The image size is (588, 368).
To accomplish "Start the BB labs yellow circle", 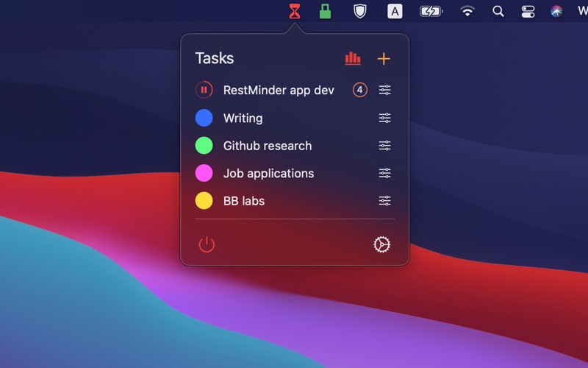I will (x=204, y=201).
